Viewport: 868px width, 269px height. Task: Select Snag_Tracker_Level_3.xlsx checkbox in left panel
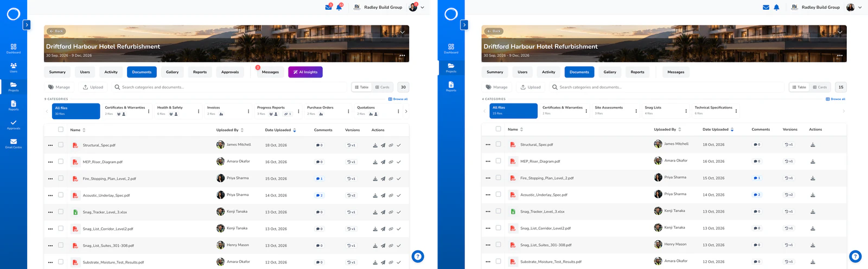[61, 212]
